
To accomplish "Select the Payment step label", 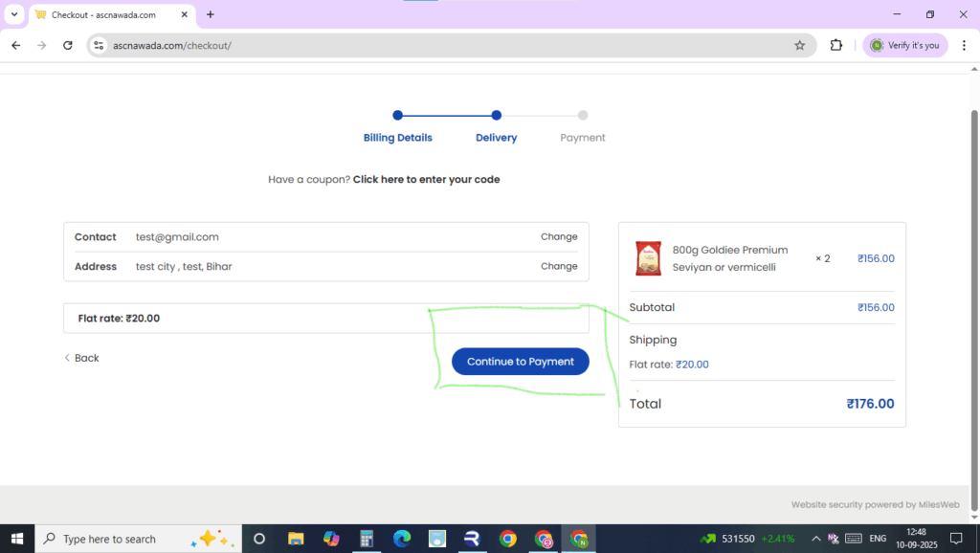I will pyautogui.click(x=582, y=137).
